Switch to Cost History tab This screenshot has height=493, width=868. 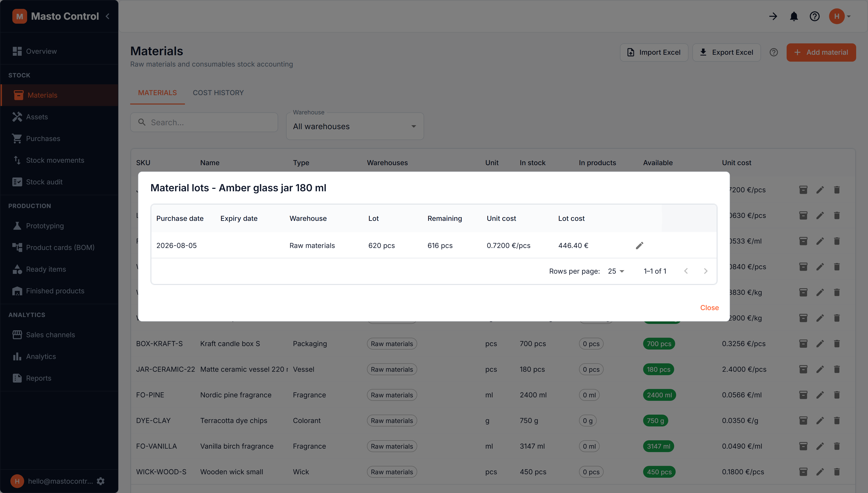tap(218, 93)
